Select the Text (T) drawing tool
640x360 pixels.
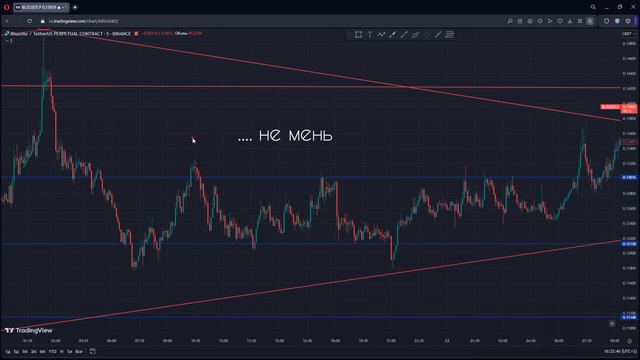pos(370,35)
